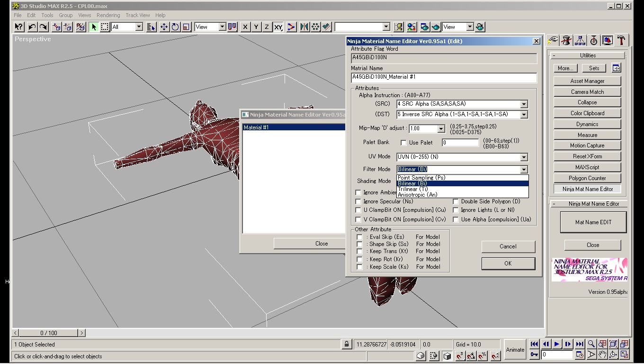Image resolution: width=644 pixels, height=364 pixels.
Task: Open the reference coordinate View dropdown
Action: 222,27
